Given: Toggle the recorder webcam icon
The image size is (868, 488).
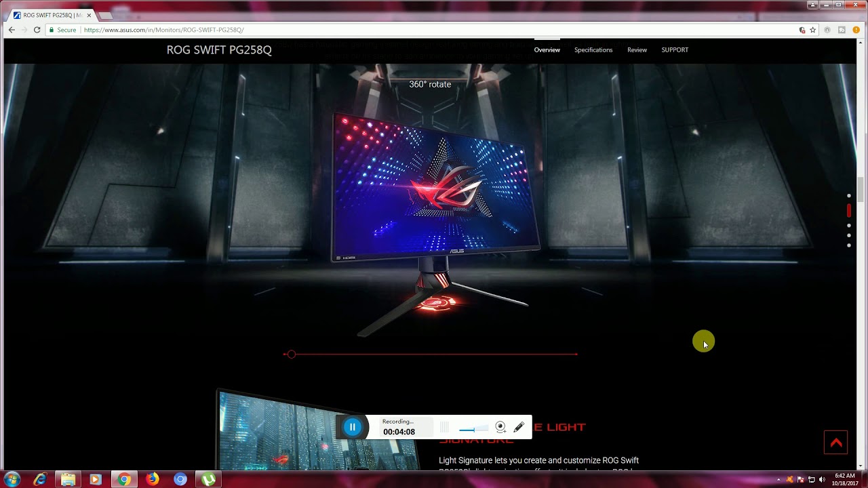Looking at the screenshot, I should pyautogui.click(x=500, y=427).
